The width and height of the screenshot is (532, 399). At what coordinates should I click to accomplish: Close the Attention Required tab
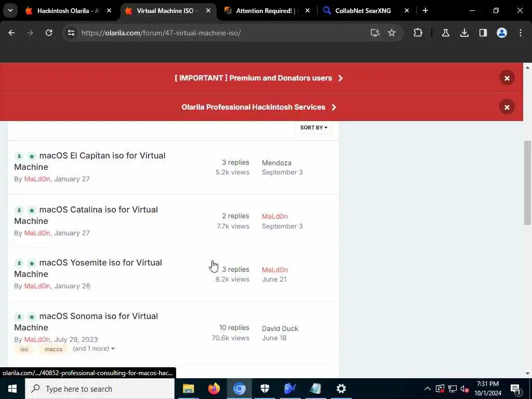pos(308,11)
